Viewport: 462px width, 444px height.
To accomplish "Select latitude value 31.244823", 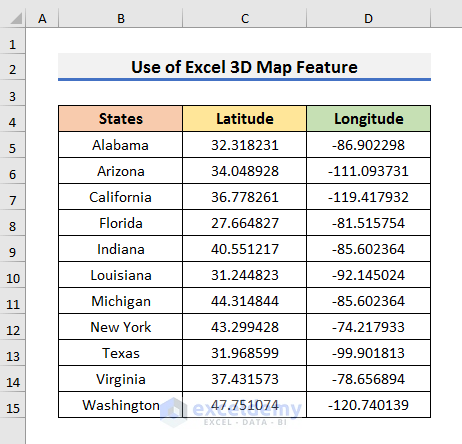I will (245, 275).
